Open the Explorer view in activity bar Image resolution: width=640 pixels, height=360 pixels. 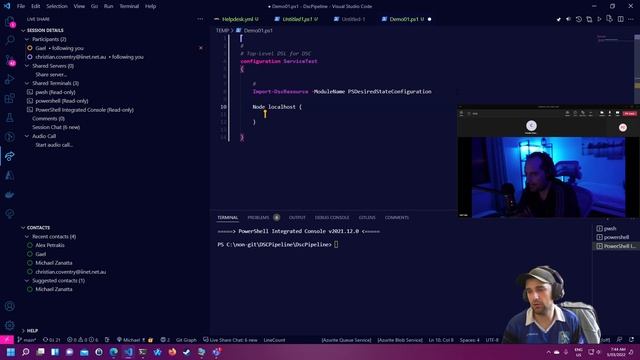(x=9, y=21)
